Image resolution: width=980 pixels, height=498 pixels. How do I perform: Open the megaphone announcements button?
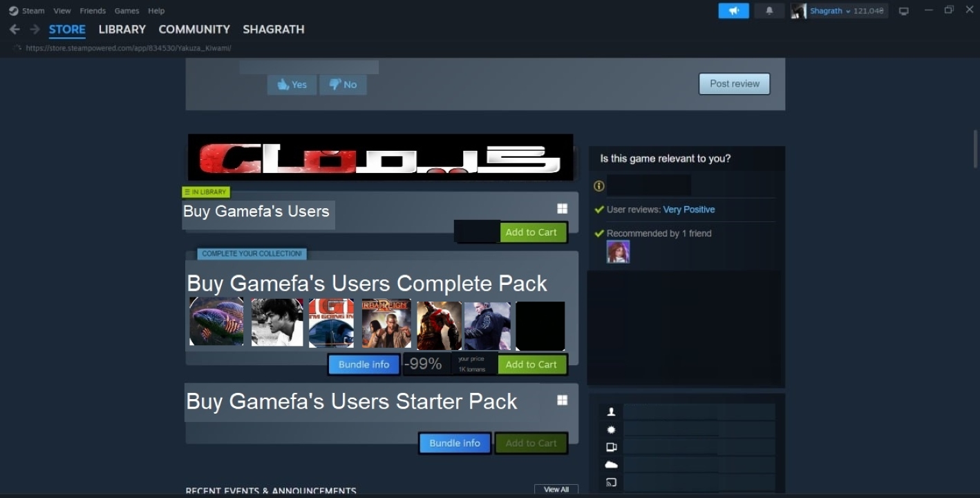coord(733,10)
